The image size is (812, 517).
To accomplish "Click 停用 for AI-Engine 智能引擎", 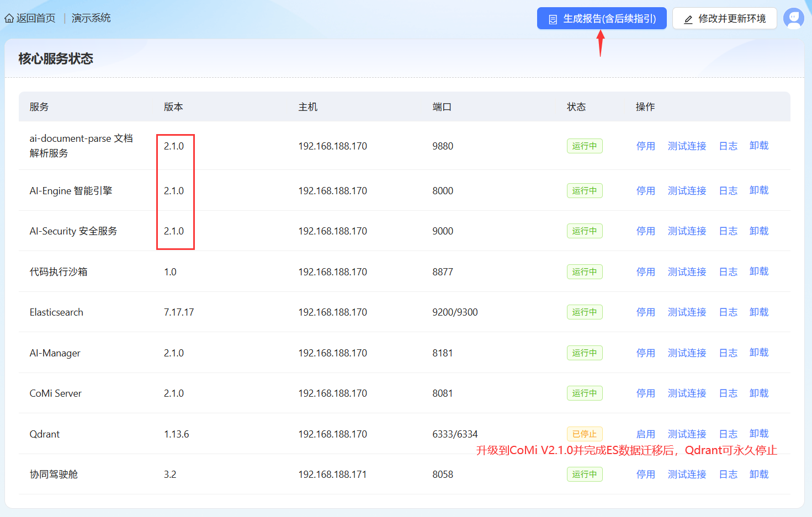I will click(x=645, y=190).
